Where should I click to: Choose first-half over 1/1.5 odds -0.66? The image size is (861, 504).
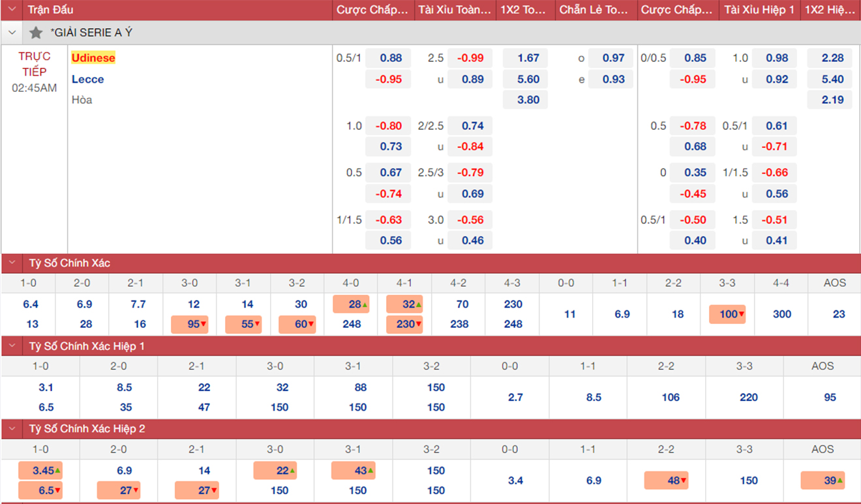774,173
